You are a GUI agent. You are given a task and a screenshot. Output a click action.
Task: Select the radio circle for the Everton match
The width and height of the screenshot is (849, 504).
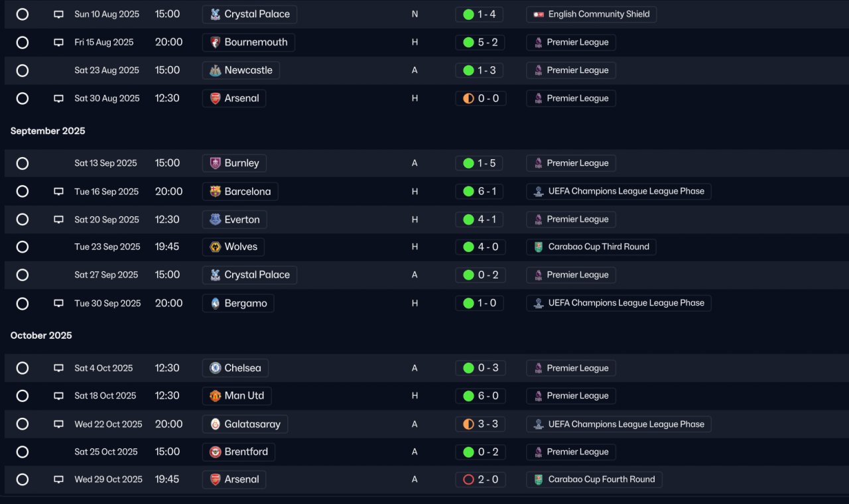[22, 220]
